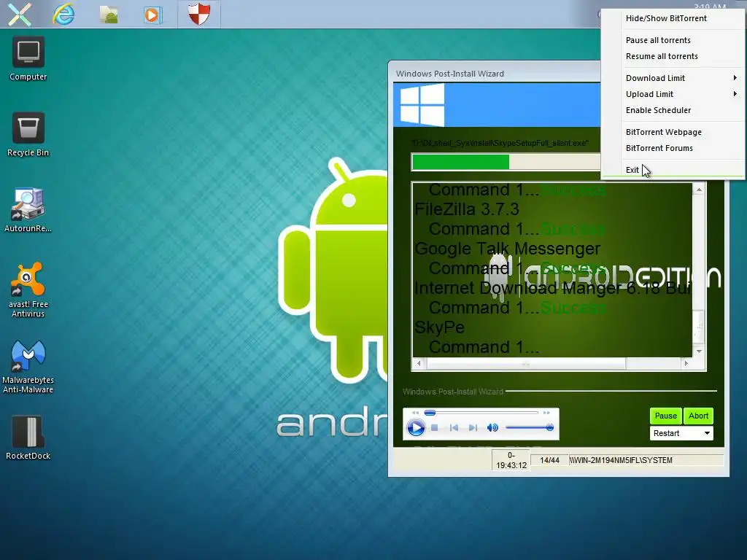Exit BitTorrent from context menu
The image size is (747, 560).
click(x=673, y=170)
